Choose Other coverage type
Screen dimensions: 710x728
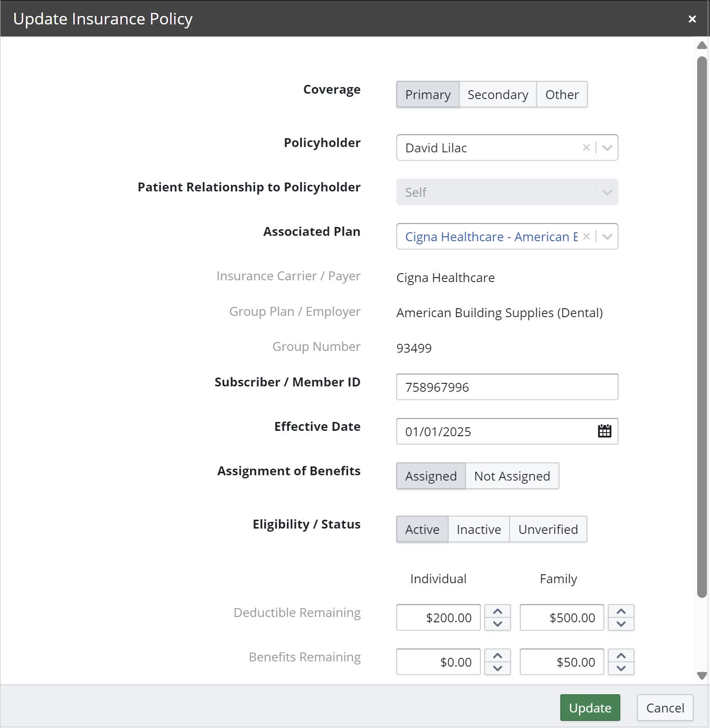click(562, 94)
